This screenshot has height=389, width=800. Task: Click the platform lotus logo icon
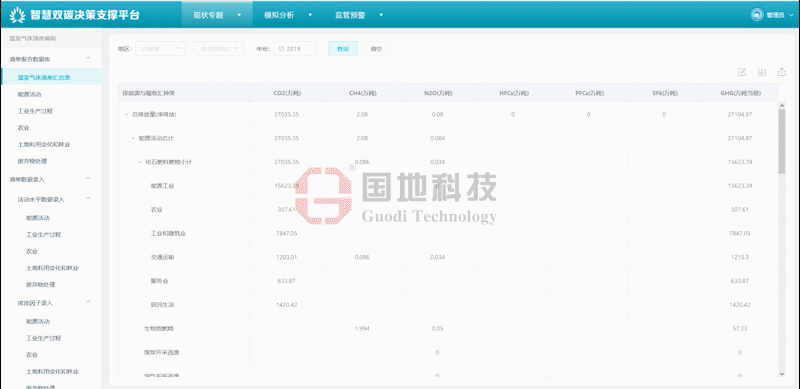[17, 15]
